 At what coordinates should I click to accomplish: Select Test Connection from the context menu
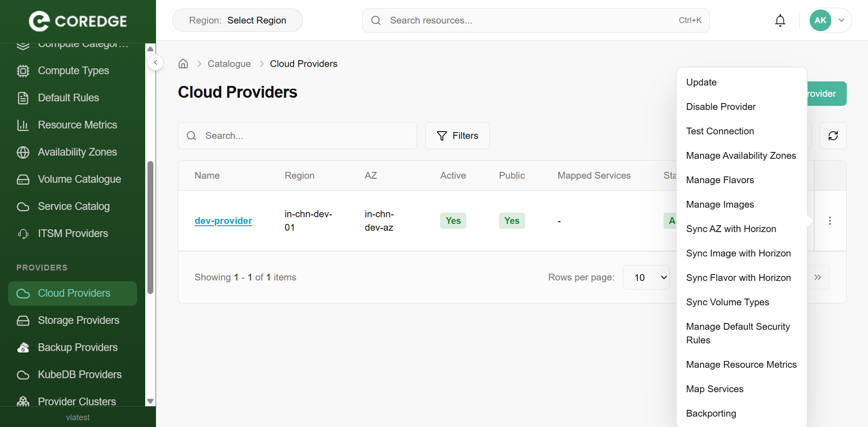click(720, 131)
